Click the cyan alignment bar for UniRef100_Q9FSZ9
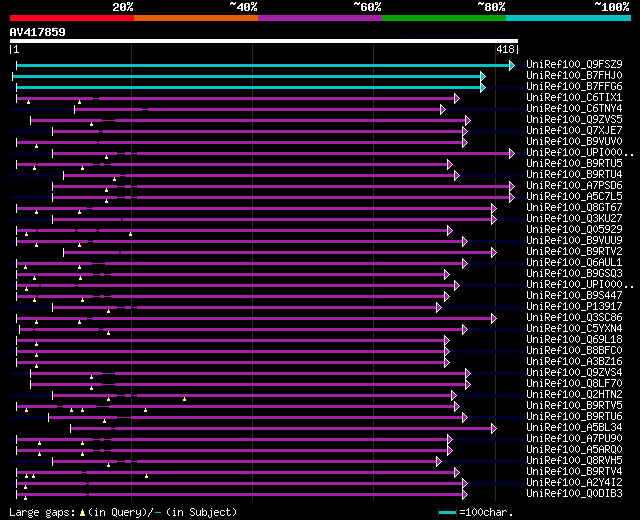 tap(263, 65)
